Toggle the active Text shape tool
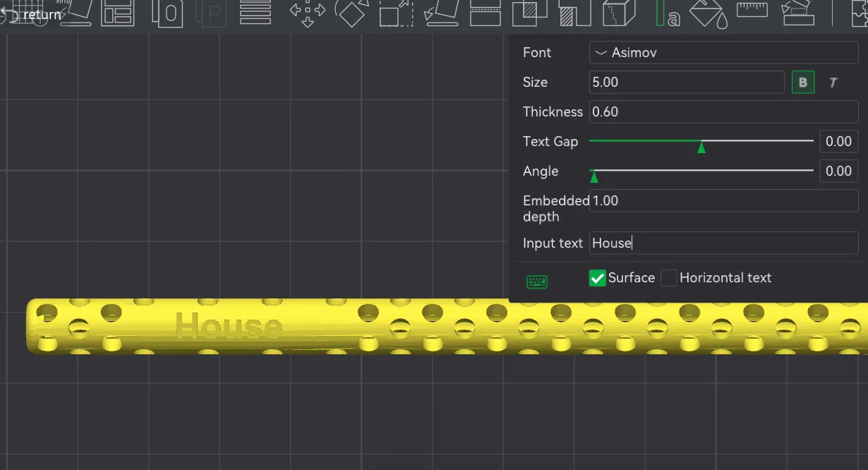The image size is (868, 470). (x=668, y=13)
